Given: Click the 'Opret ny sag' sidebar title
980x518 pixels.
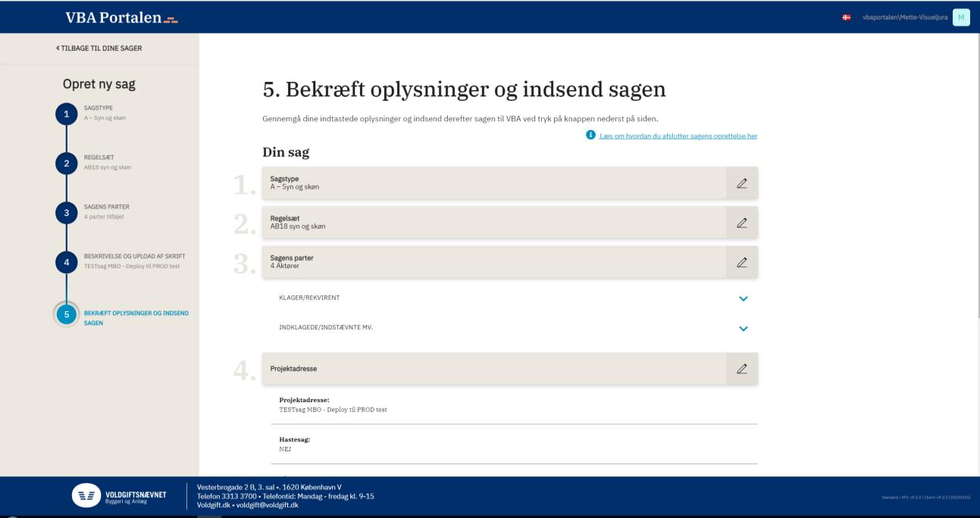Looking at the screenshot, I should click(x=99, y=84).
